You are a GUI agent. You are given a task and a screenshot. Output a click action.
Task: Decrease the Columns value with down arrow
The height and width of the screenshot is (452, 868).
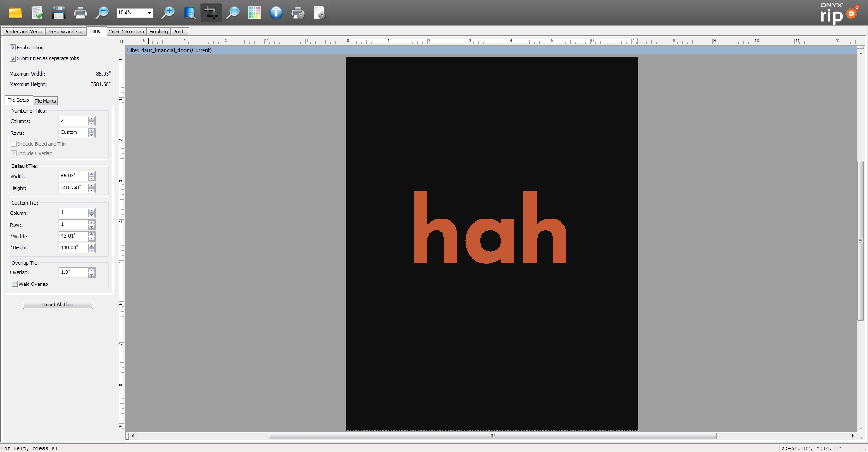pyautogui.click(x=92, y=123)
